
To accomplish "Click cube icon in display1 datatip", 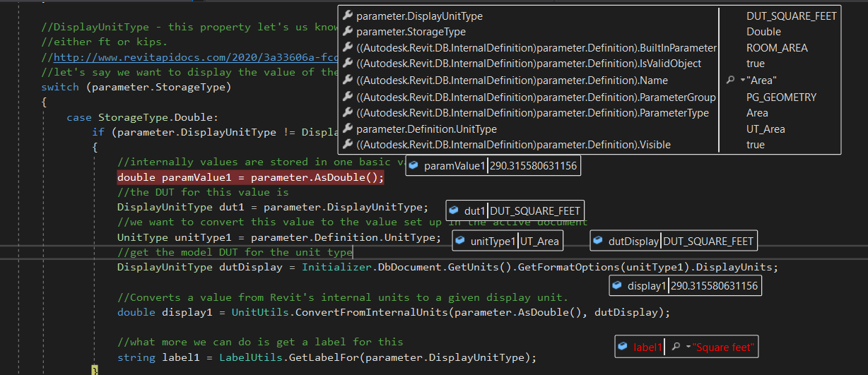I will (x=618, y=286).
